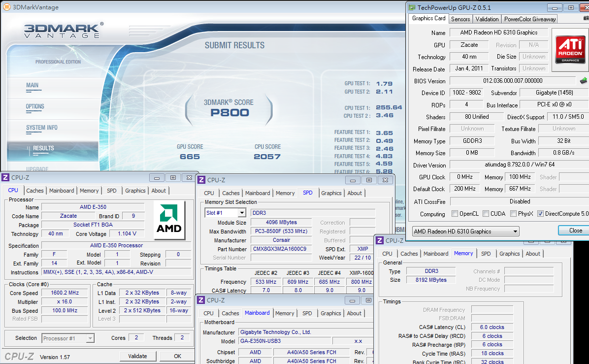Image resolution: width=589 pixels, height=364 pixels.
Task: Toggle the DirectCompute 5.0 checkbox
Action: point(541,214)
